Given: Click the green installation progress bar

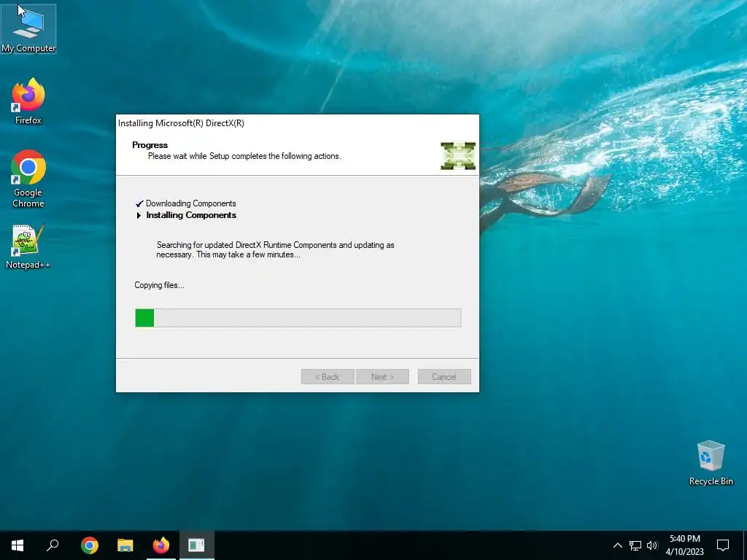Looking at the screenshot, I should [298, 318].
